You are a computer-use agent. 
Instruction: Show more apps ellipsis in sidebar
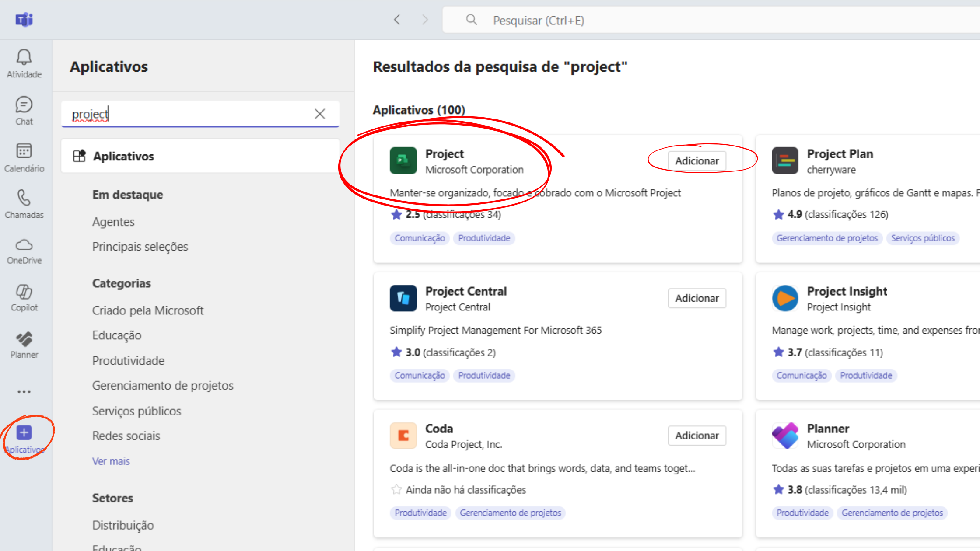pyautogui.click(x=24, y=391)
